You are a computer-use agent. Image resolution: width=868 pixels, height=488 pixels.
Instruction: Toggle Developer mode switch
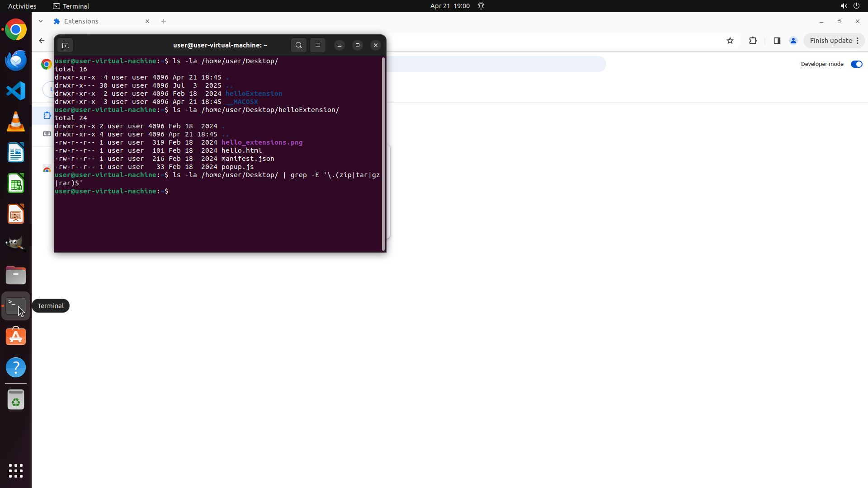coord(856,64)
